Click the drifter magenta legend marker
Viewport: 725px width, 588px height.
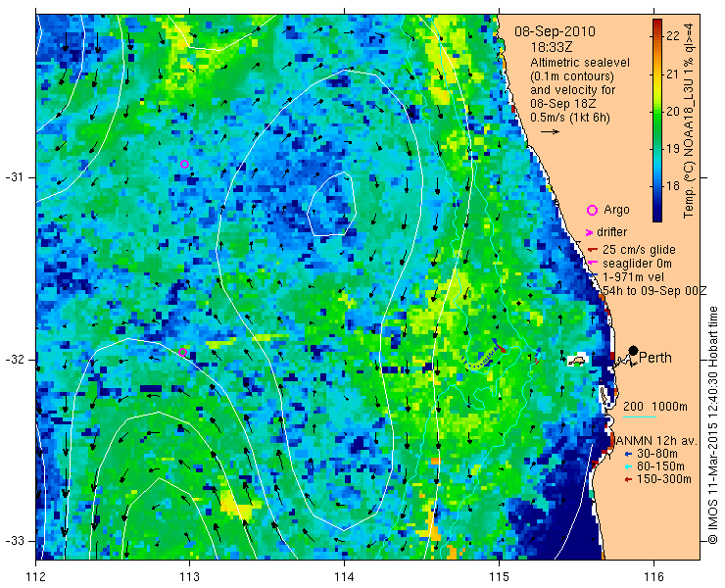(589, 232)
